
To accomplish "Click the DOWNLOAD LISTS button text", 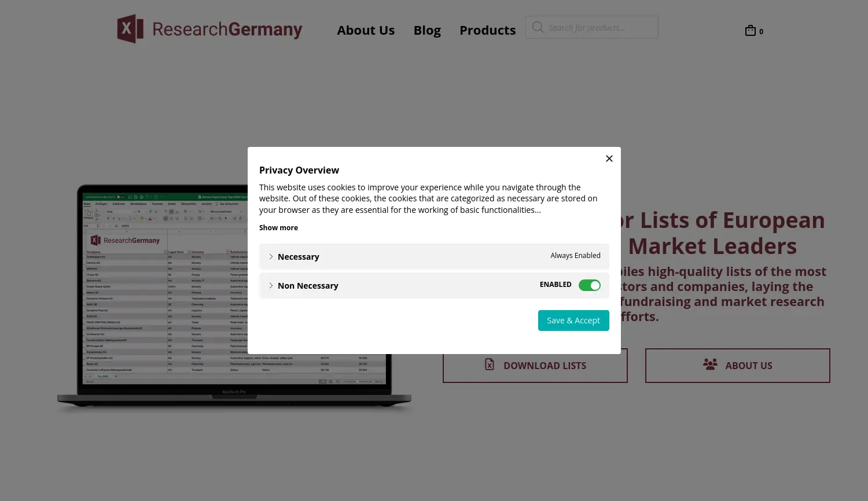I will [x=545, y=366].
